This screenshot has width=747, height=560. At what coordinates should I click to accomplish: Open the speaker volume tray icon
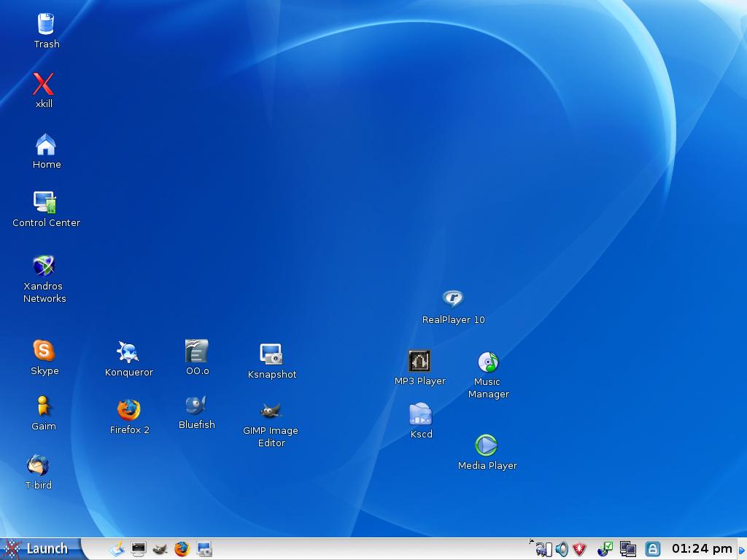click(562, 549)
